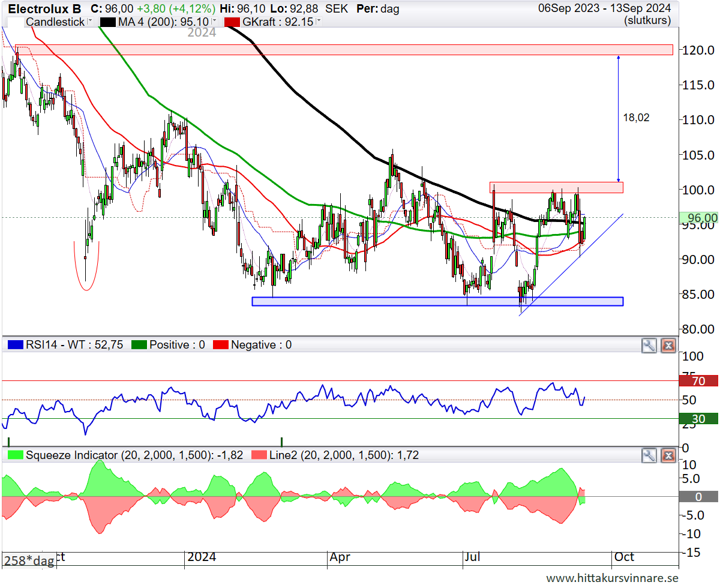Click the red resistance box near 100
The image size is (720, 588).
pos(556,187)
